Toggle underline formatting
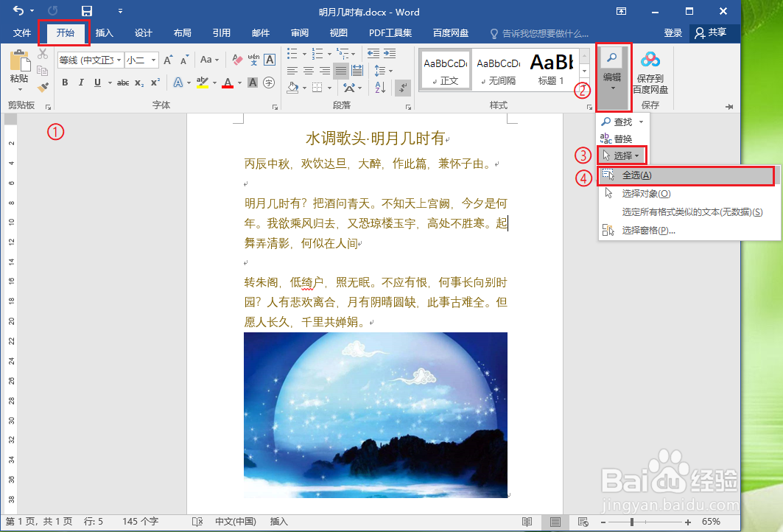This screenshot has height=532, width=783. pos(97,81)
